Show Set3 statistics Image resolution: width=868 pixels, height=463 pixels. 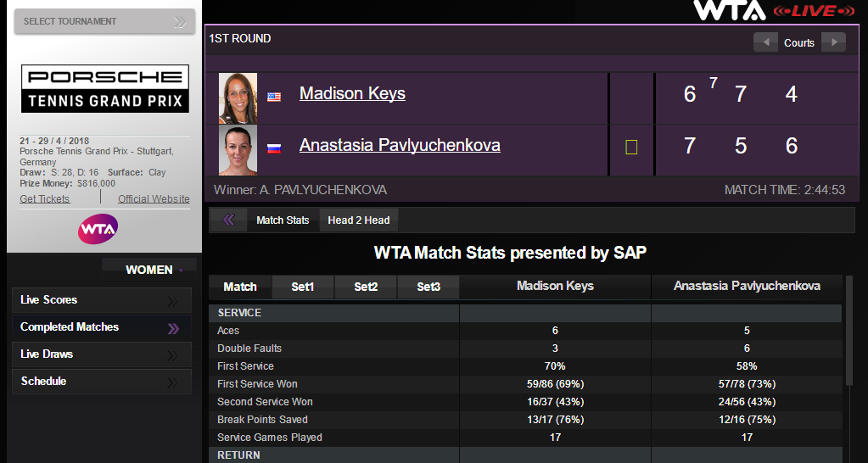428,287
